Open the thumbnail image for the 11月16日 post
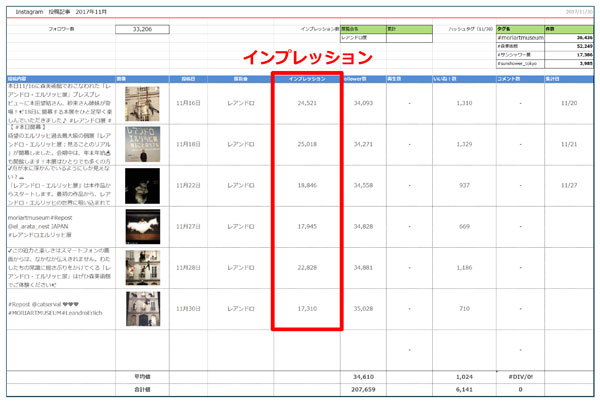 tap(142, 102)
